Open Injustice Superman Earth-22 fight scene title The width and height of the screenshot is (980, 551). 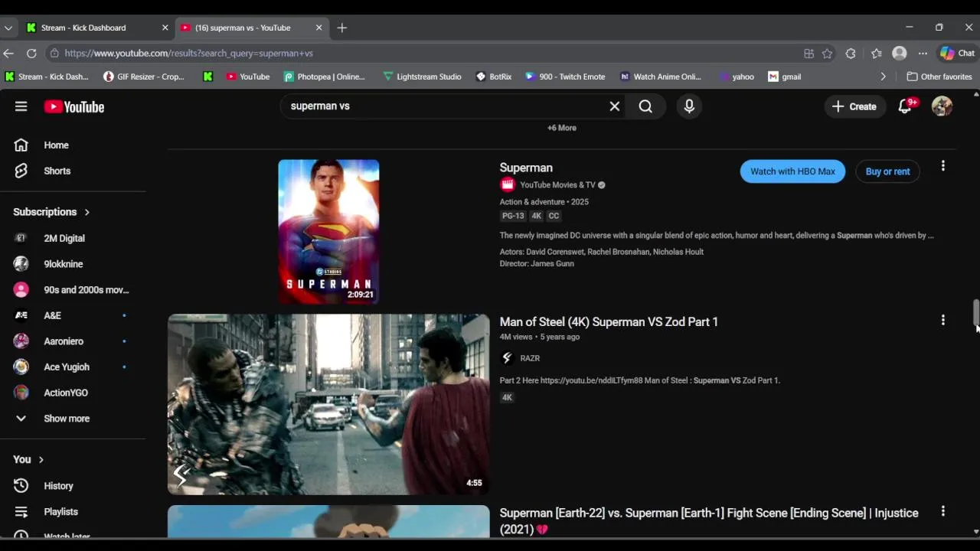[709, 520]
